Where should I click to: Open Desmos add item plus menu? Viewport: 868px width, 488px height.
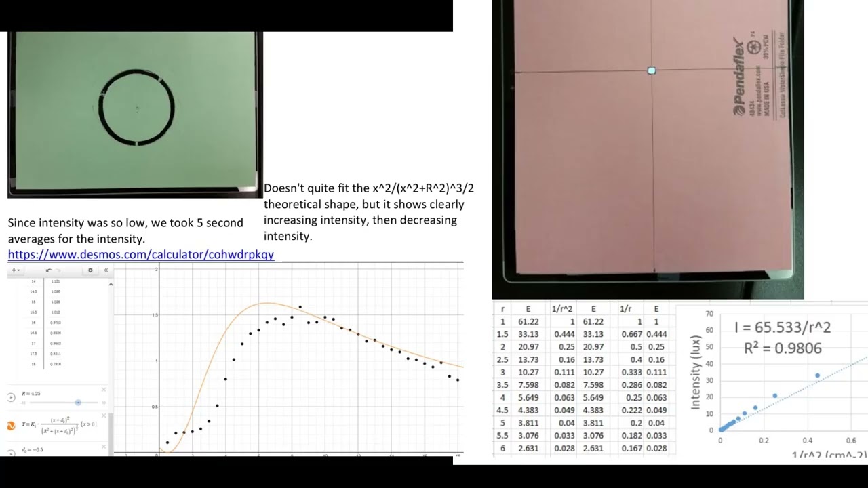[x=14, y=270]
